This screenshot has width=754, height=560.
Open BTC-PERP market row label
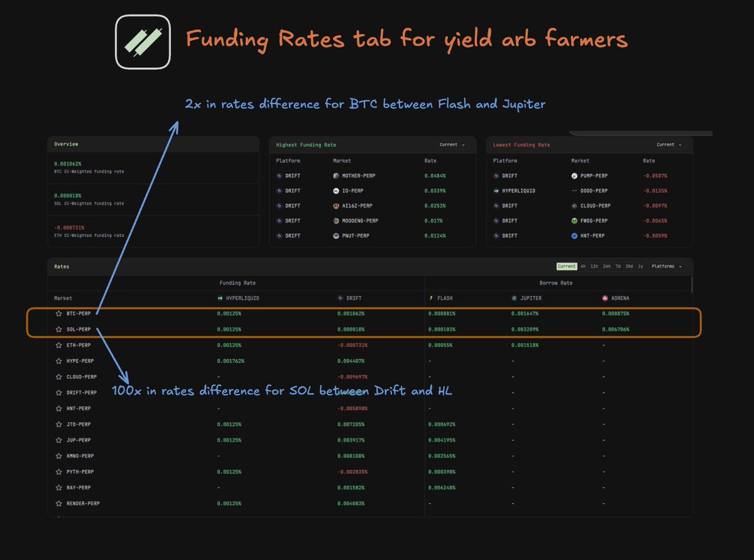[x=79, y=313]
